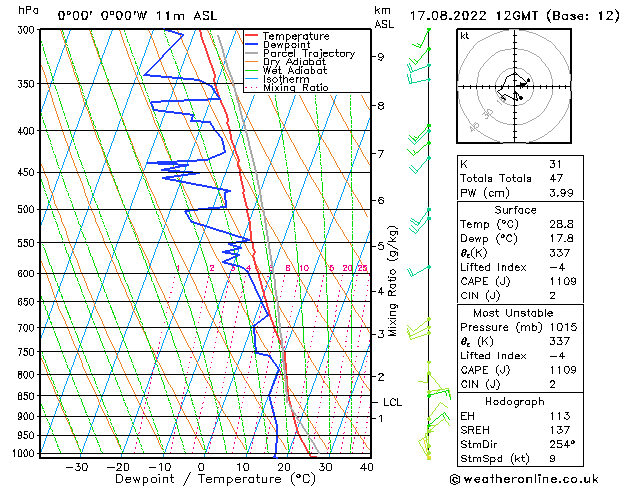Click the blue Dewpoint line sample in legend
This screenshot has height=486, width=629.
251,44
